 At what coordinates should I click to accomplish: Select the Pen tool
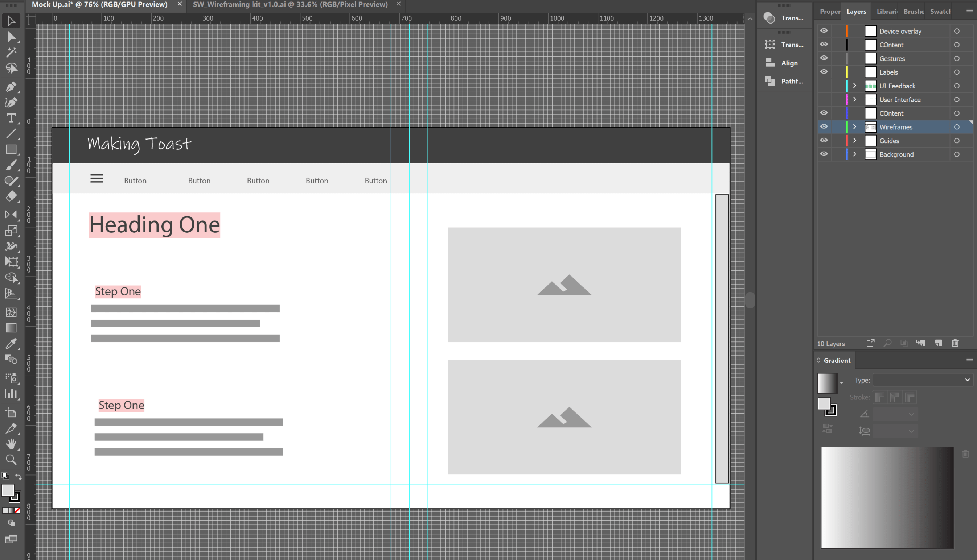(x=11, y=86)
